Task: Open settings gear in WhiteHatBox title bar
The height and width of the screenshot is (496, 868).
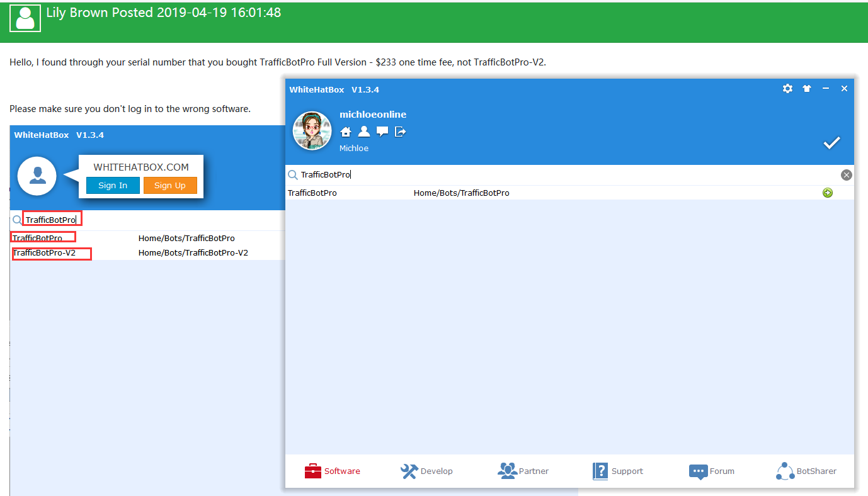Action: (x=787, y=89)
